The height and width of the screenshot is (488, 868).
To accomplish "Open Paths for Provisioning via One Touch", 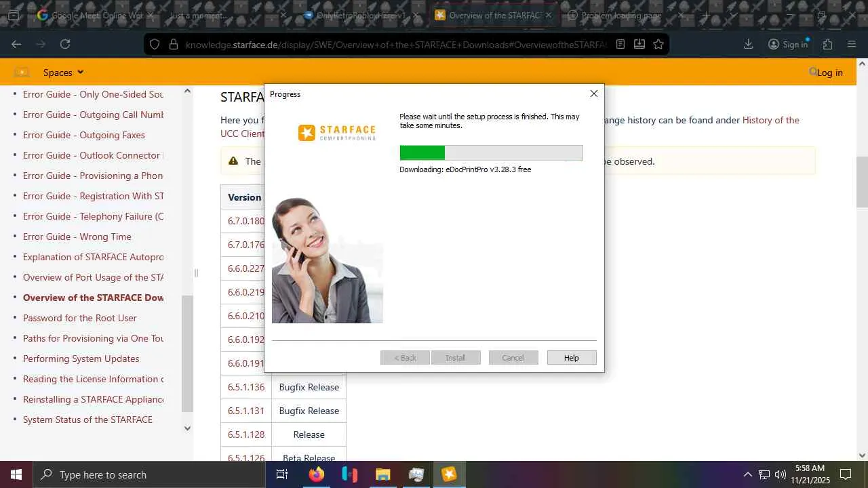I will (x=93, y=338).
